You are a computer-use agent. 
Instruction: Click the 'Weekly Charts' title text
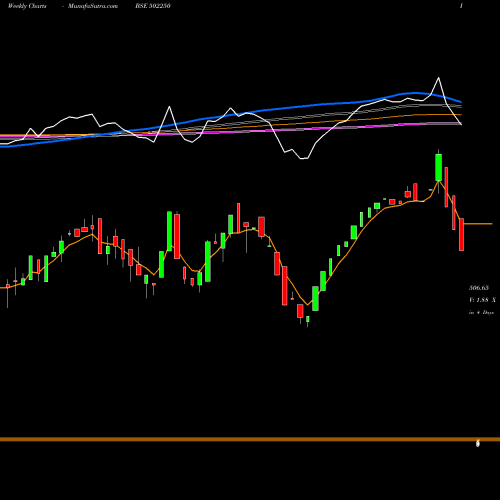tap(27, 6)
